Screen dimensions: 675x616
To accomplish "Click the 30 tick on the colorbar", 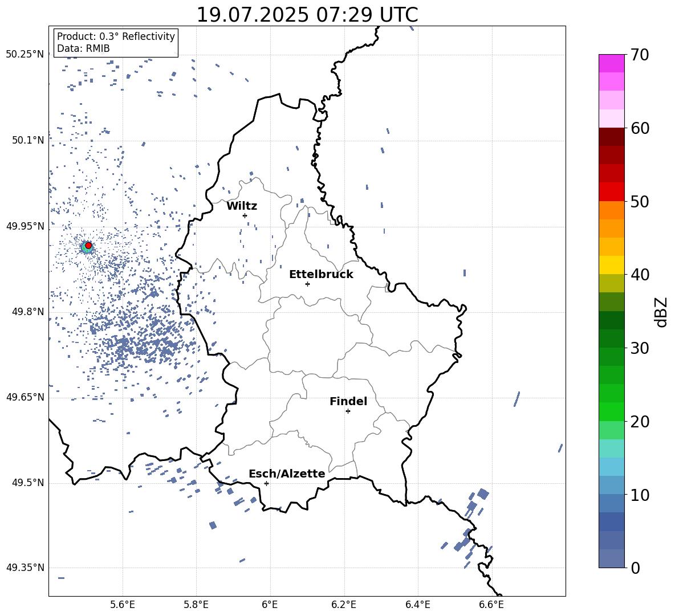I will (x=640, y=348).
